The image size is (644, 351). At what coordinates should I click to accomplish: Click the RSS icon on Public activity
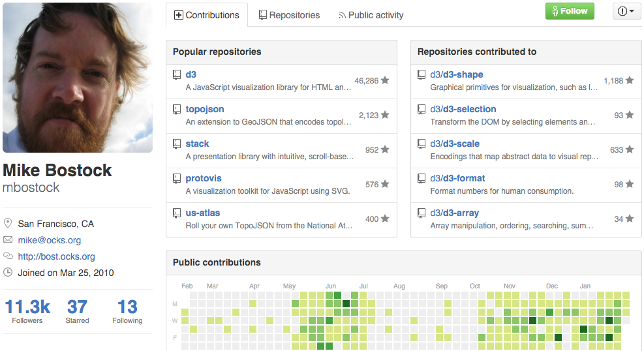342,16
